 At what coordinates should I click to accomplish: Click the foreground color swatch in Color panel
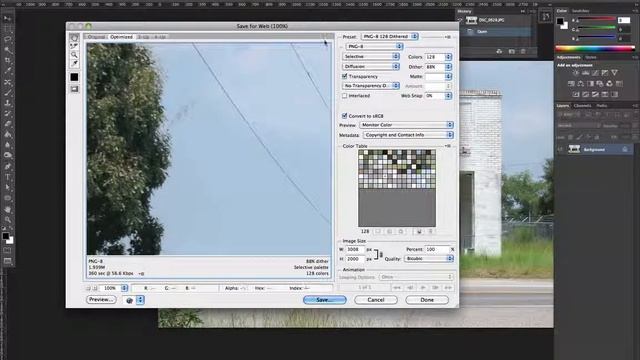click(x=560, y=21)
